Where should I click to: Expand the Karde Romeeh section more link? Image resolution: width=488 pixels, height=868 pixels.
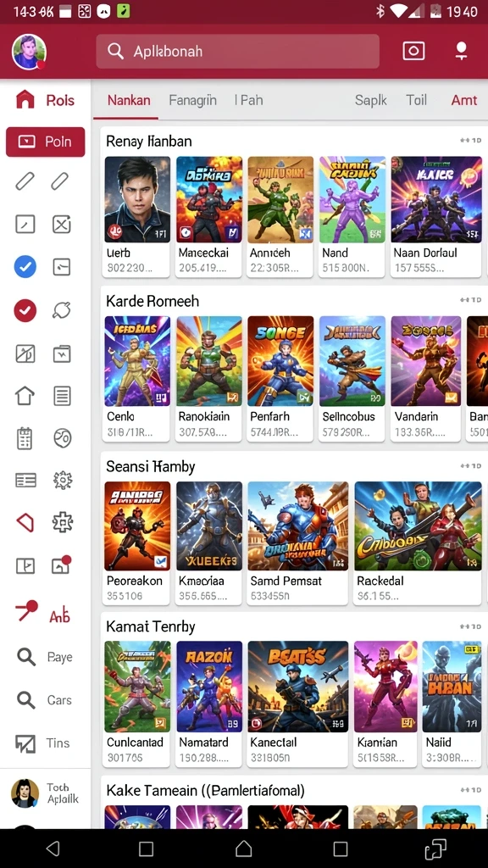pyautogui.click(x=470, y=300)
